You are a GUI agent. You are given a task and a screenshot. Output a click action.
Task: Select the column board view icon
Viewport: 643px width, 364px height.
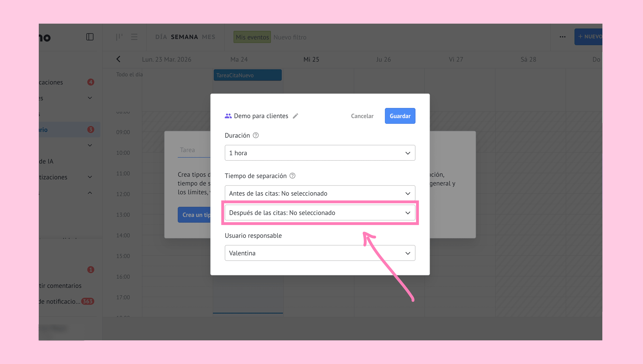tap(119, 37)
